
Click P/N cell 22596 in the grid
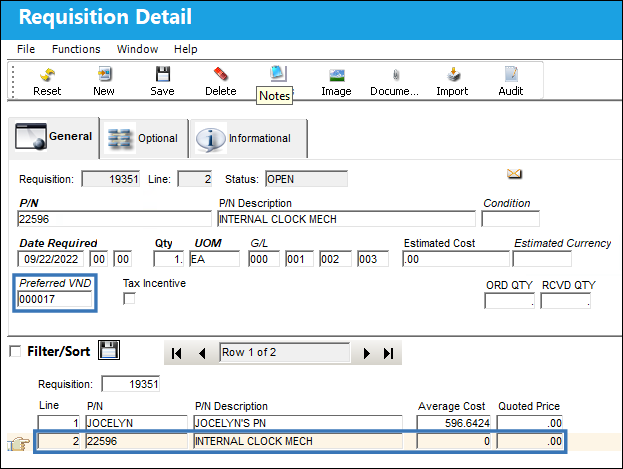[136, 441]
